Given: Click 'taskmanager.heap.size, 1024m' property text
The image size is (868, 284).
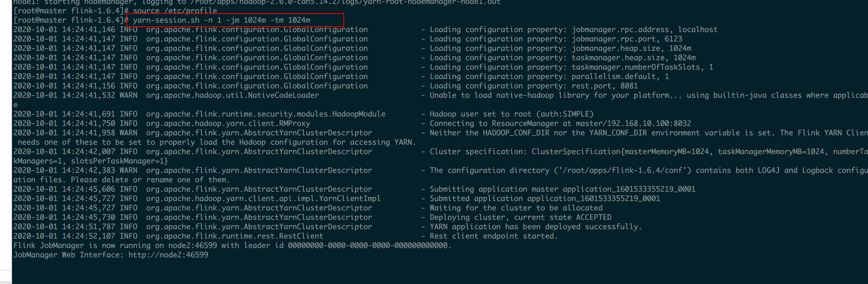Looking at the screenshot, I should (x=633, y=58).
